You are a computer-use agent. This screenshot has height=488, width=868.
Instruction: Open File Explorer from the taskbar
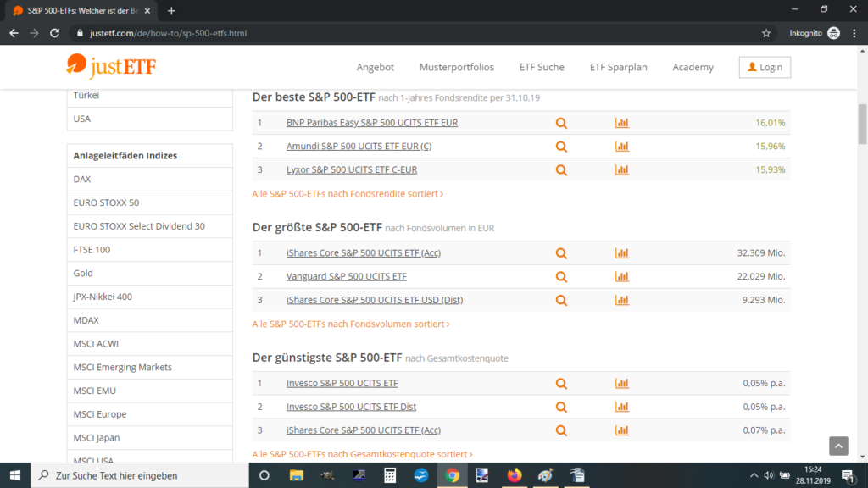pos(297,475)
